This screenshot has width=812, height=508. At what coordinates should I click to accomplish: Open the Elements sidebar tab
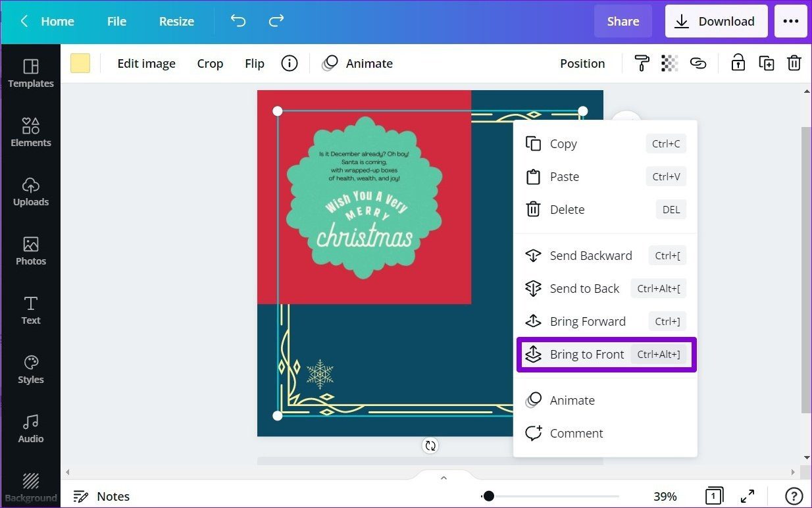[31, 132]
